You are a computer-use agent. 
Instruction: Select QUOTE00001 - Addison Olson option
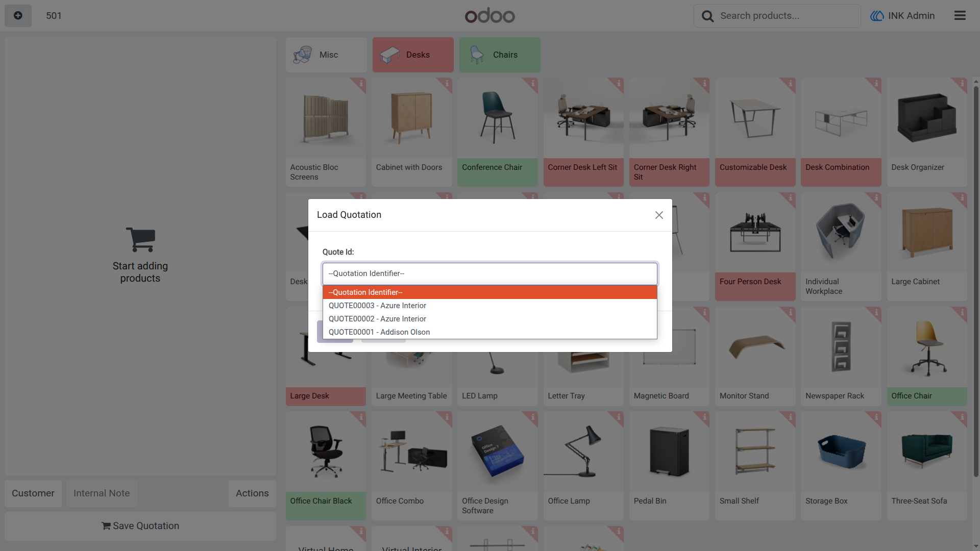point(489,332)
